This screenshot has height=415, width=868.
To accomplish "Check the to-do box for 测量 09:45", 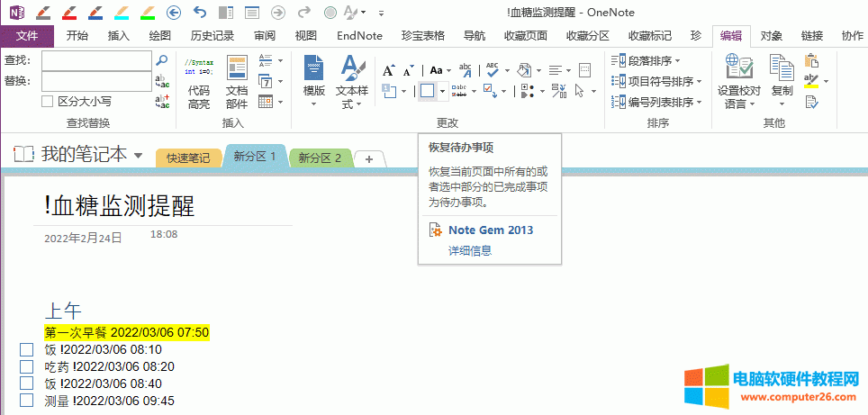I will pos(27,400).
